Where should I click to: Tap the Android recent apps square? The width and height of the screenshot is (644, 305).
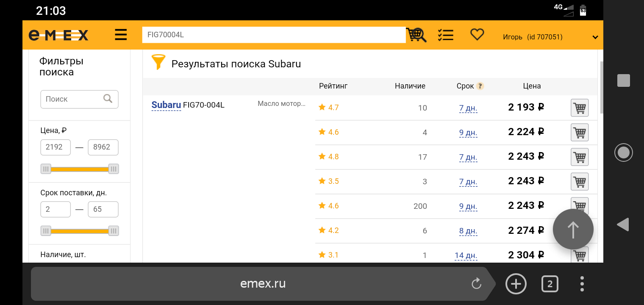pos(624,80)
